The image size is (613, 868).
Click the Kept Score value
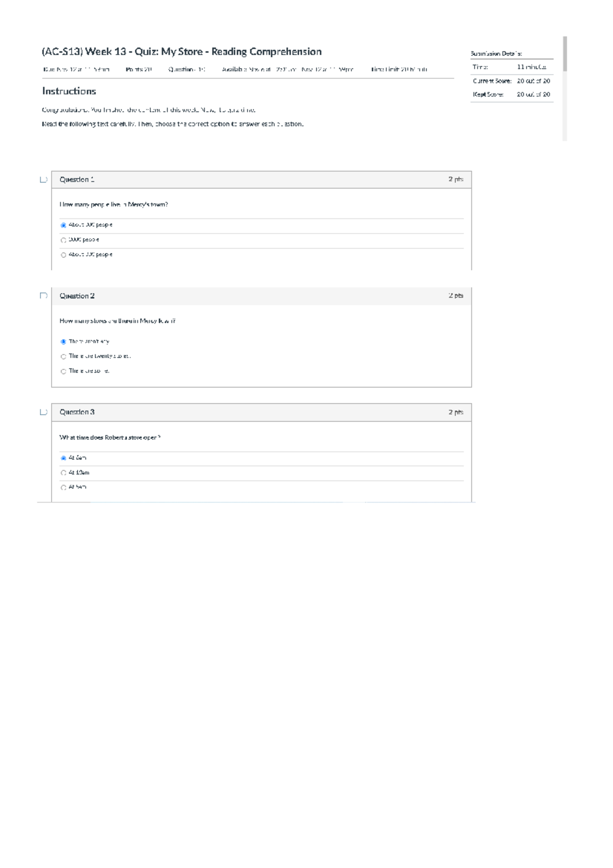pyautogui.click(x=533, y=95)
